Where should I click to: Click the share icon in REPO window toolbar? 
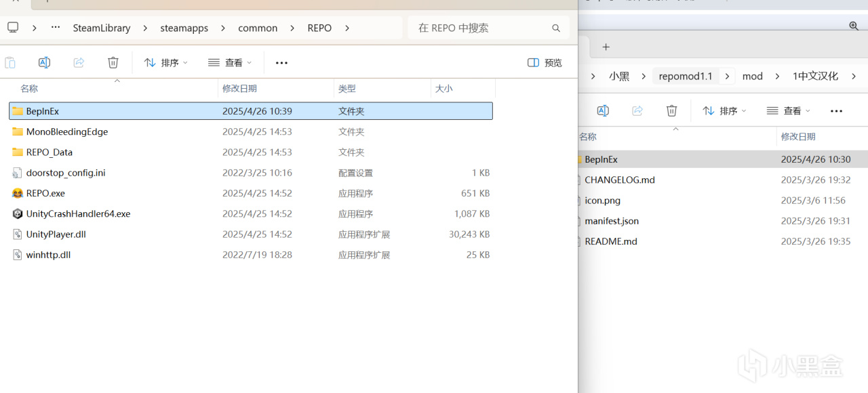[x=79, y=62]
